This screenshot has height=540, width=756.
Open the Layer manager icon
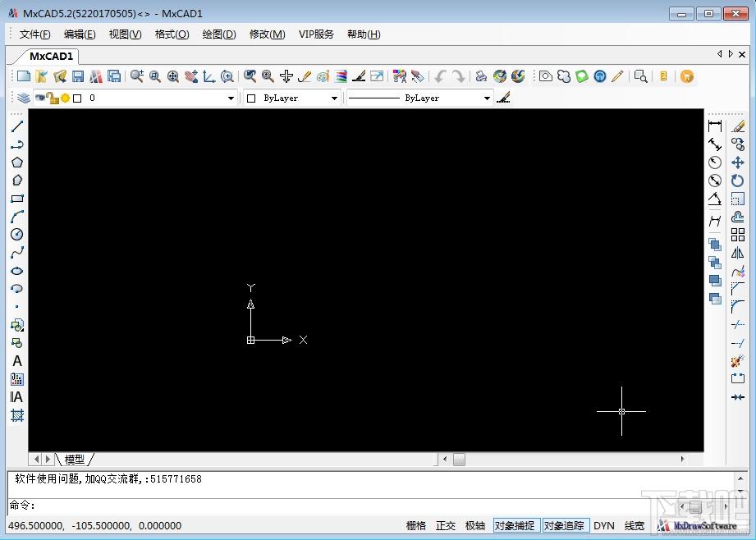tap(23, 98)
